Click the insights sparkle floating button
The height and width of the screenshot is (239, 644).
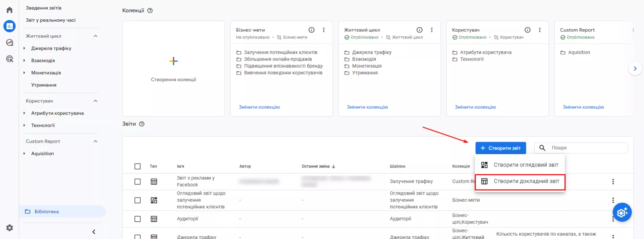click(622, 212)
